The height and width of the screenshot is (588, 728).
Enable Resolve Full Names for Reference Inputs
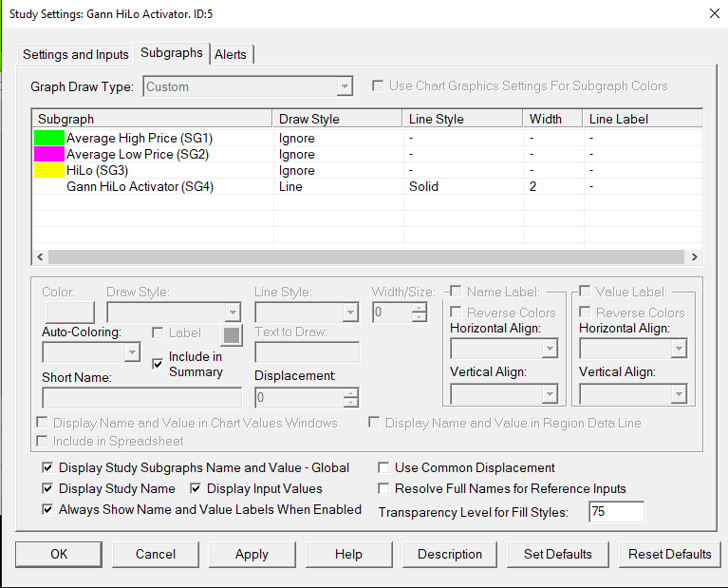point(383,488)
